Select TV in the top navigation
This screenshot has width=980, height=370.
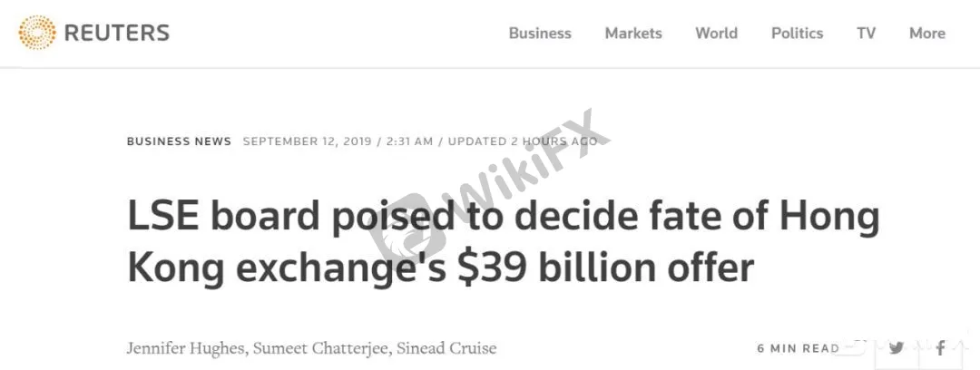(866, 34)
